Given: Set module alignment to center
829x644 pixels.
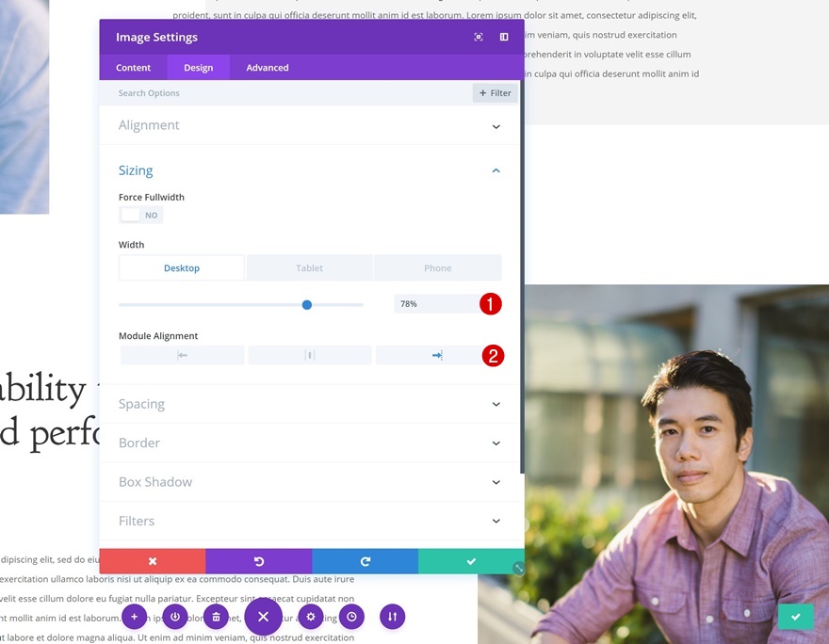Looking at the screenshot, I should [310, 355].
